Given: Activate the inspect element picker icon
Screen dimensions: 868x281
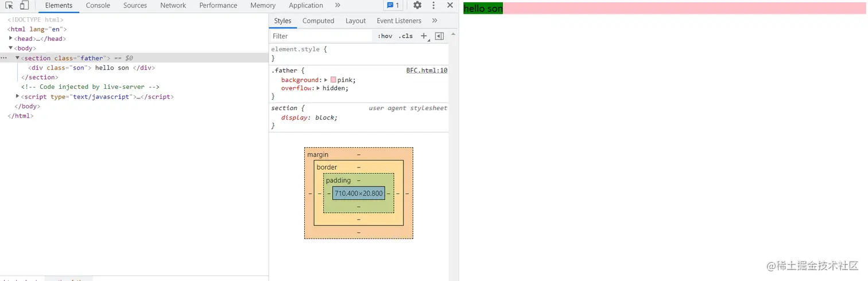Looking at the screenshot, I should (9, 6).
